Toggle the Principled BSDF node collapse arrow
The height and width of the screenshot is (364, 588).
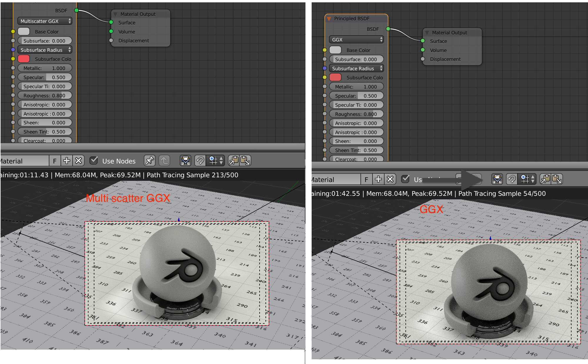point(330,18)
